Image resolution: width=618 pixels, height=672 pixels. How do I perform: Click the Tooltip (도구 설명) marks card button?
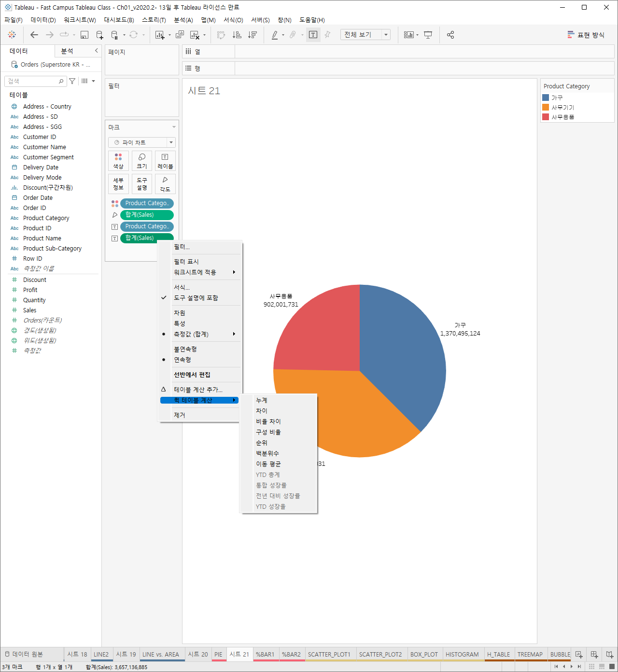pyautogui.click(x=141, y=184)
